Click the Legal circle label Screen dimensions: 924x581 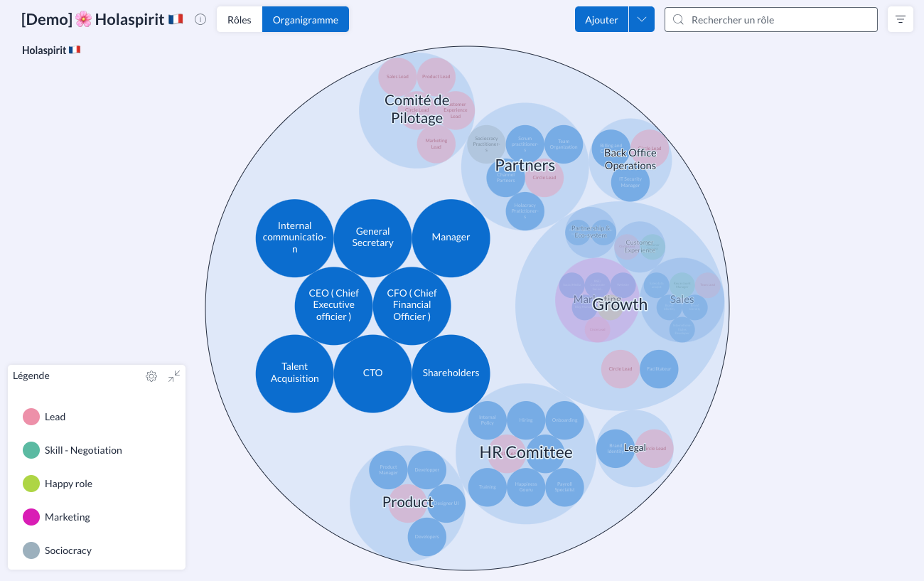pyautogui.click(x=635, y=448)
